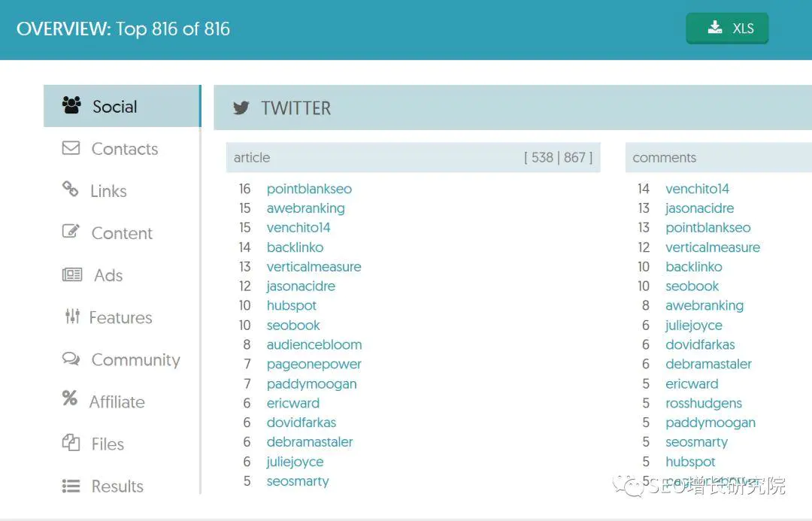The height and width of the screenshot is (521, 812).
Task: Click the Affiliate percent icon
Action: click(x=69, y=398)
